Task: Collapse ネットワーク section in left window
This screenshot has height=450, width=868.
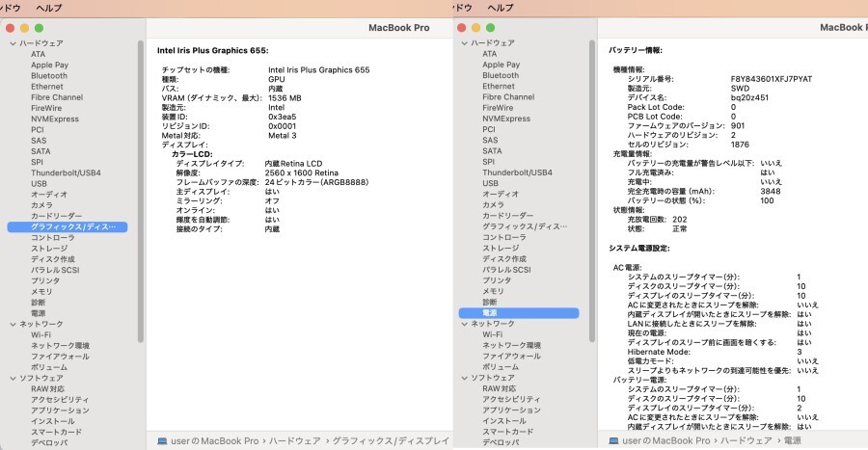Action: pos(13,324)
